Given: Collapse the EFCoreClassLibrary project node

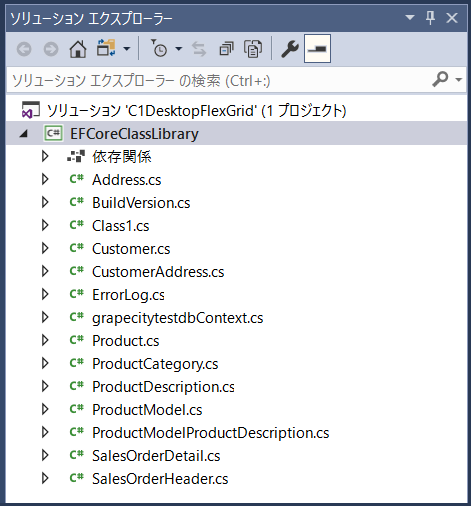Looking at the screenshot, I should point(23,134).
